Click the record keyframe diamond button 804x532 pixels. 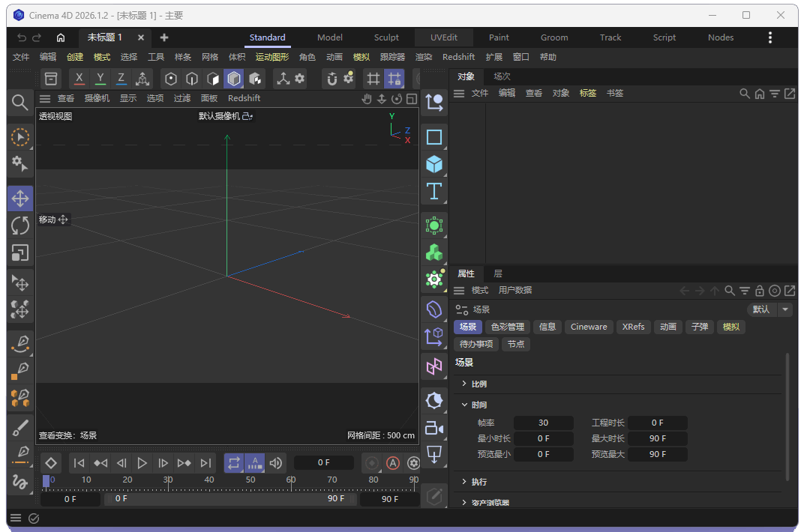51,463
